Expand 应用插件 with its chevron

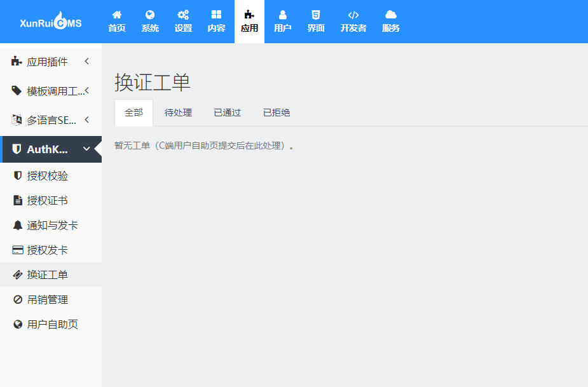[87, 61]
